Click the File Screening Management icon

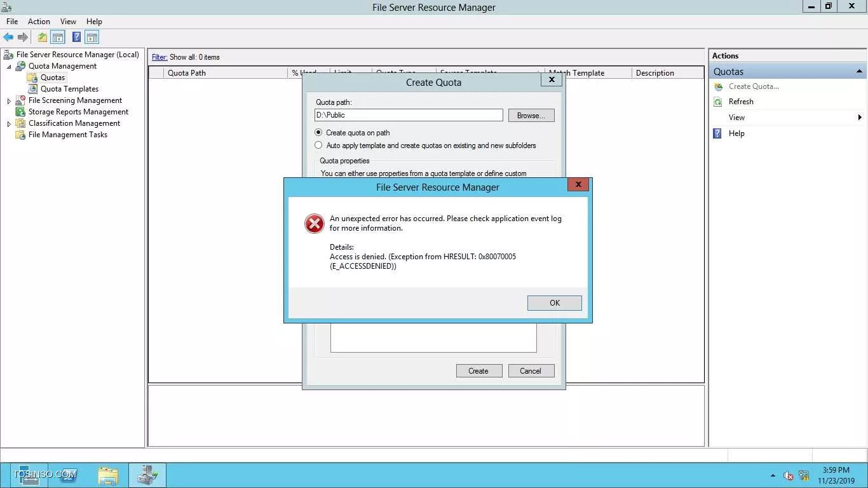[x=20, y=100]
